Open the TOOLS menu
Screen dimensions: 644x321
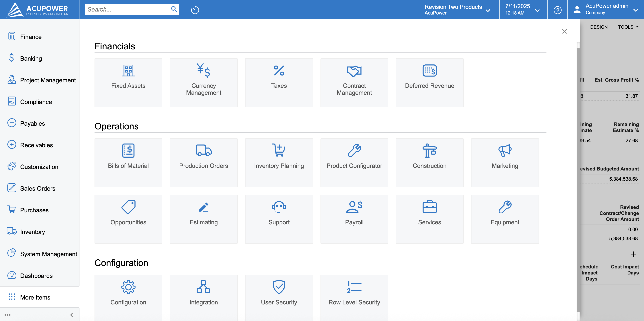pos(628,27)
